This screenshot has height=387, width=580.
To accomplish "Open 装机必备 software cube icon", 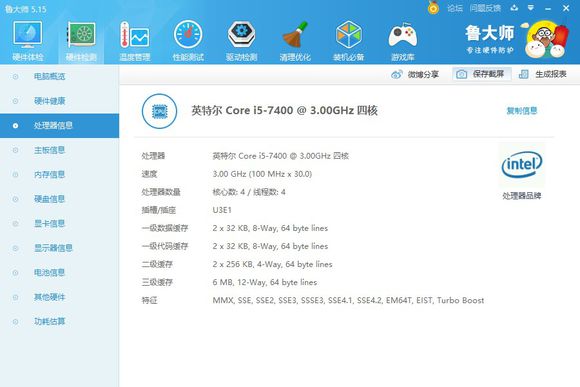I will 348,41.
